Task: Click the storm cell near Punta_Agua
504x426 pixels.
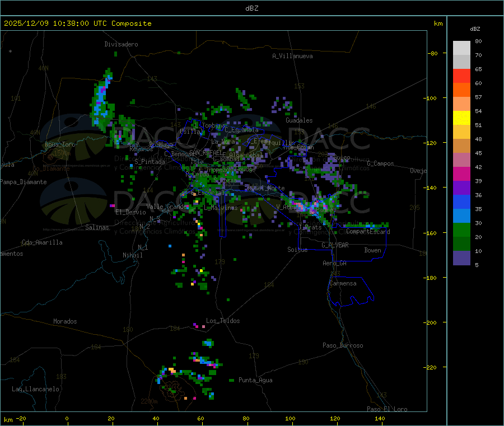Action: pyautogui.click(x=231, y=381)
